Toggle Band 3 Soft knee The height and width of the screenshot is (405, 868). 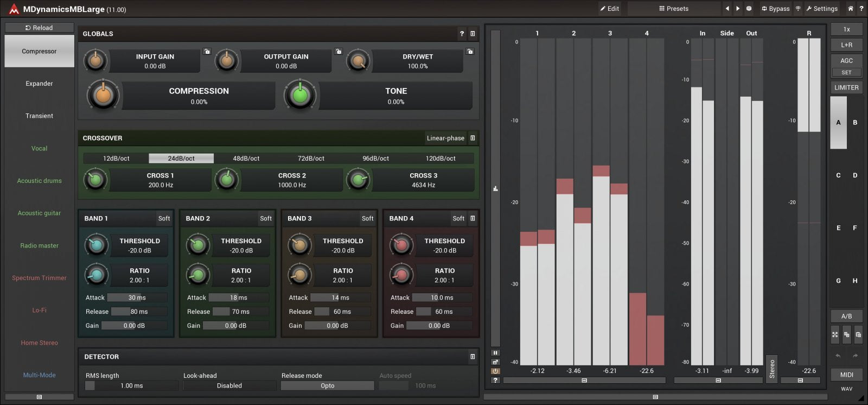coord(367,218)
